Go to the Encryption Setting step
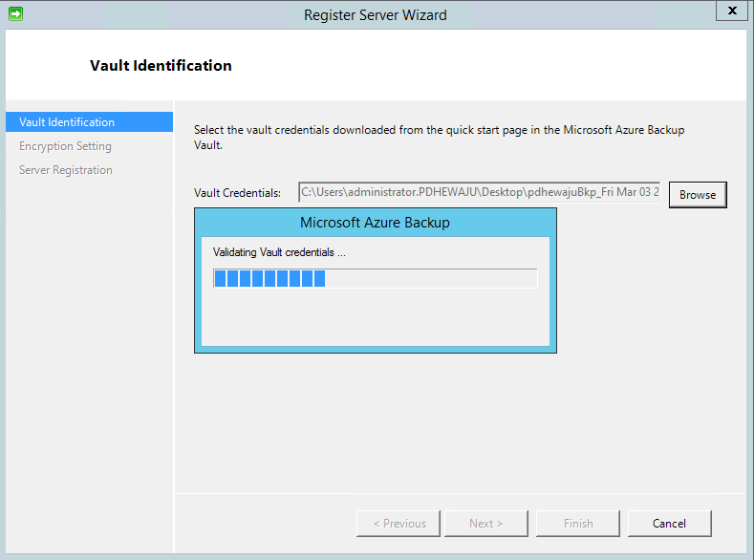 coord(65,146)
